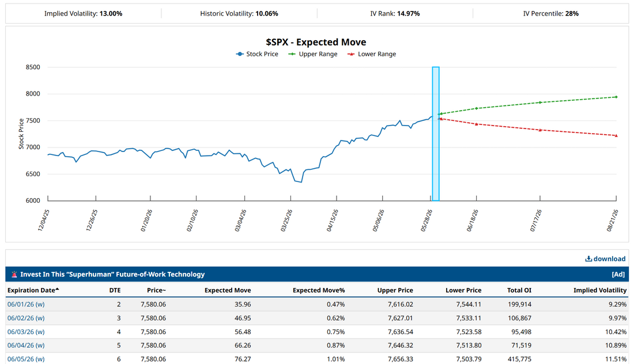Open the "Superhuman" Future-of-Work ad link
634x364 pixels.
(x=112, y=274)
